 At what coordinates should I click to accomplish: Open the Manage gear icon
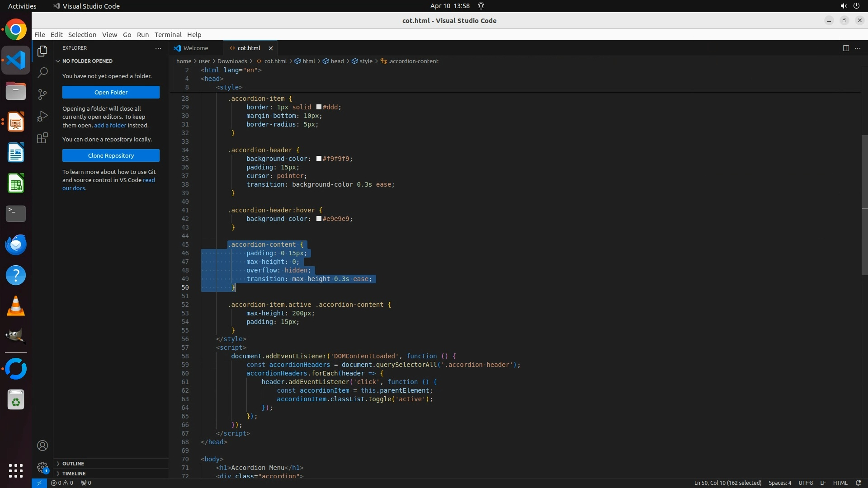coord(42,467)
